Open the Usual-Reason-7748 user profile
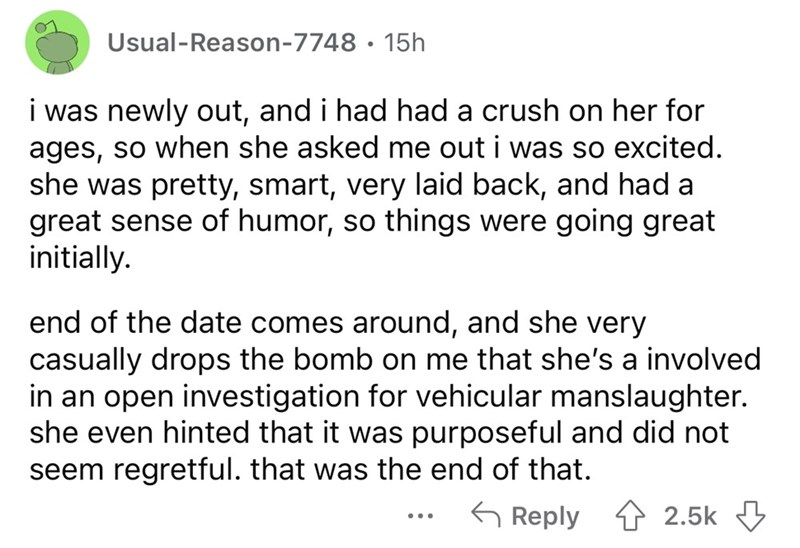800x548 pixels. (x=230, y=43)
